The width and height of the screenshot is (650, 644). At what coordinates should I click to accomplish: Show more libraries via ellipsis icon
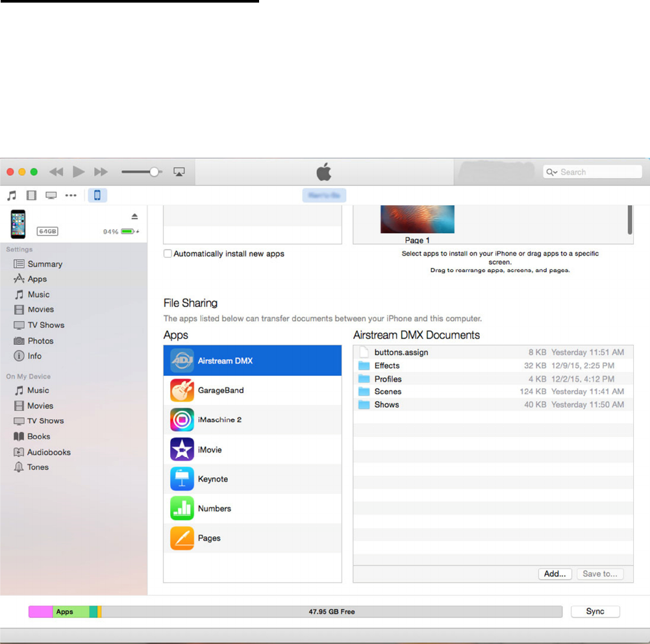coord(71,195)
